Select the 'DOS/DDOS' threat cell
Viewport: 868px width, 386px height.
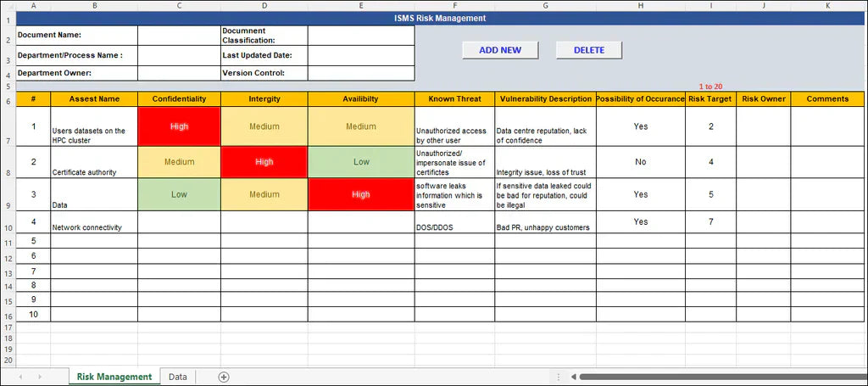(454, 222)
